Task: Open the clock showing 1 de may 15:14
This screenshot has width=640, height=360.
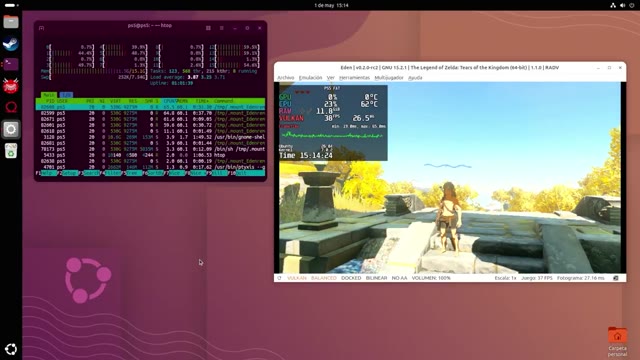Action: coord(331,5)
